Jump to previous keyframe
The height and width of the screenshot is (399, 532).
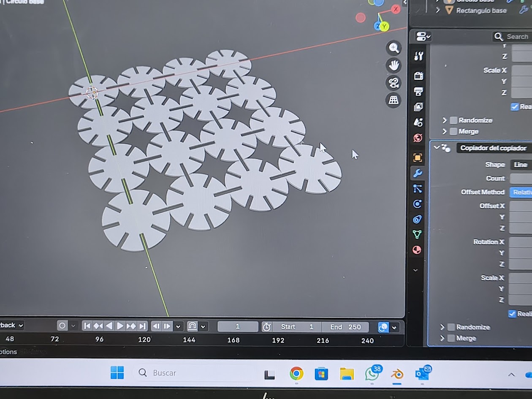click(x=98, y=326)
